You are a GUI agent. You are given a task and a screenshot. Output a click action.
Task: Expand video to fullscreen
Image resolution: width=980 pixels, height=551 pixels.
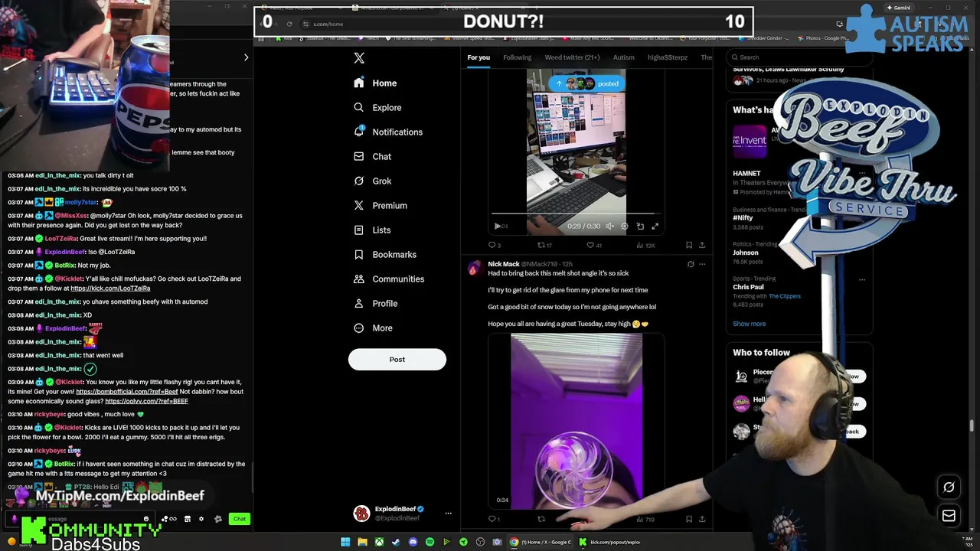(x=655, y=226)
